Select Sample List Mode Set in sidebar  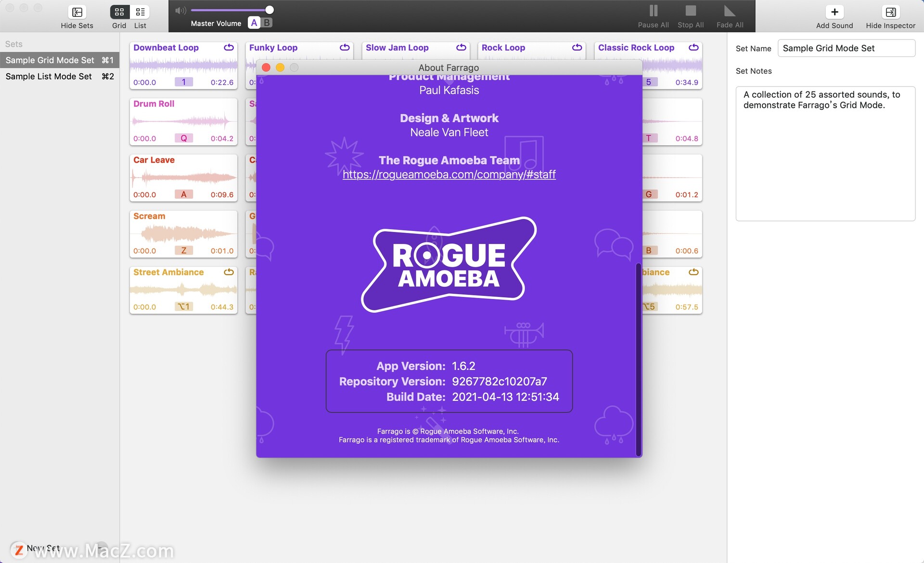coord(60,77)
